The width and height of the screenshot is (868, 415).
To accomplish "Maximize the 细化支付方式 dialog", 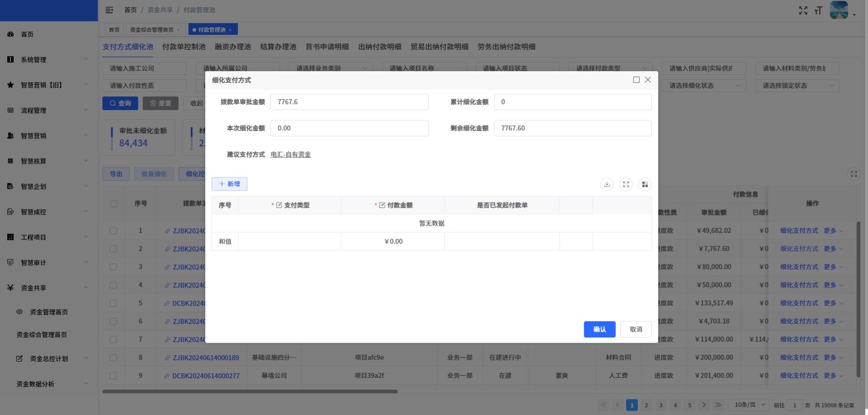I will 636,80.
